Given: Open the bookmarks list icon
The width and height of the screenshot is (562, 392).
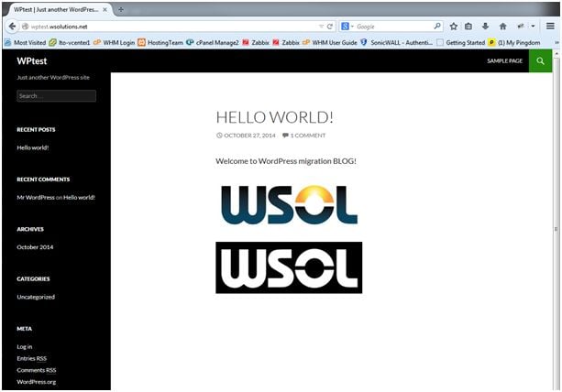Looking at the screenshot, I should (x=468, y=27).
